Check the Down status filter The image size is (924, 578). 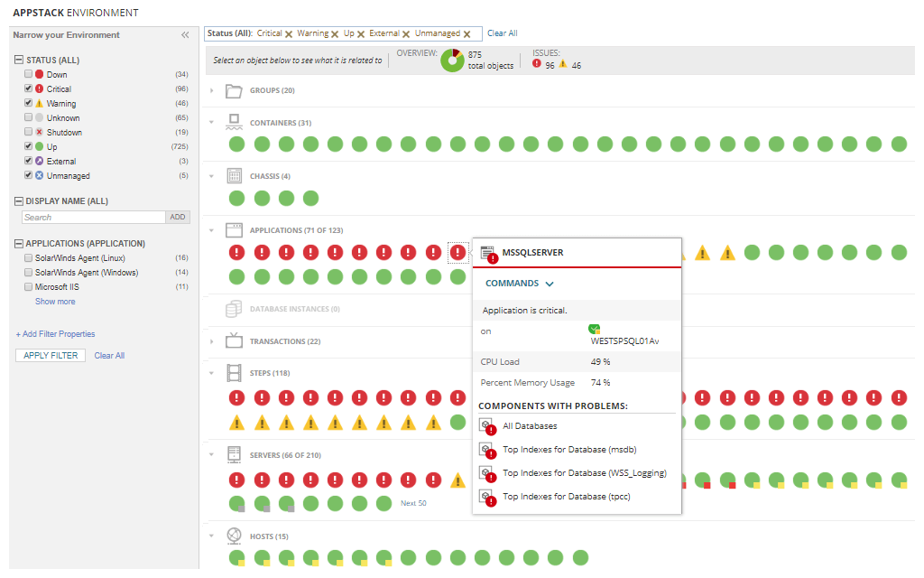[28, 74]
